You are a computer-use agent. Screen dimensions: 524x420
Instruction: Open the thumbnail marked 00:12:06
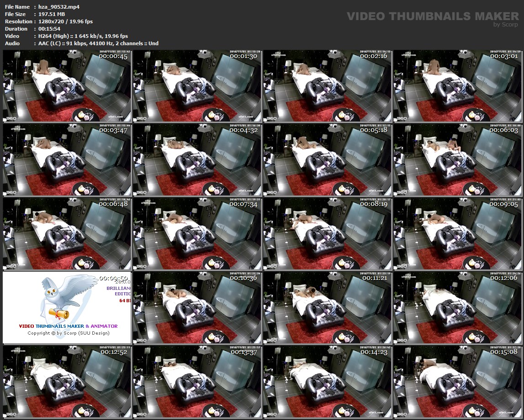click(457, 307)
